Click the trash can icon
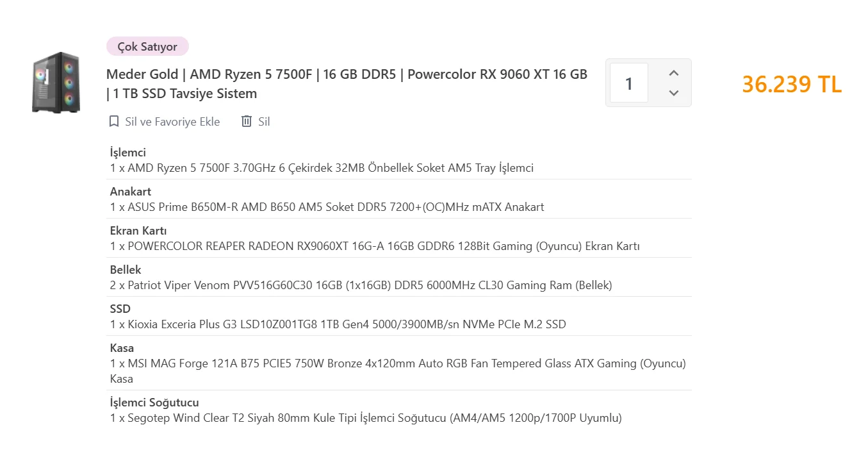The height and width of the screenshot is (450, 868). [x=247, y=121]
